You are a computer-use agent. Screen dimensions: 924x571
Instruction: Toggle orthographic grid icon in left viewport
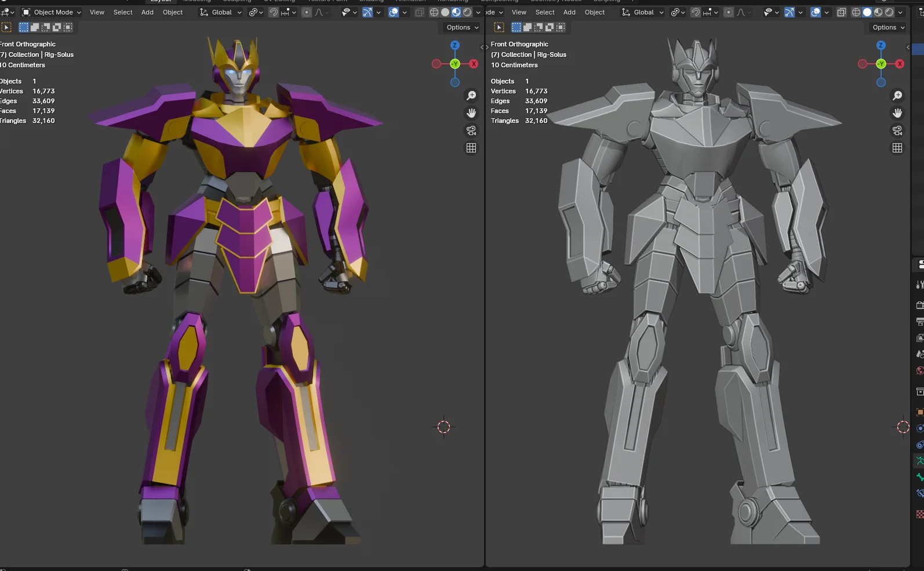tap(471, 148)
